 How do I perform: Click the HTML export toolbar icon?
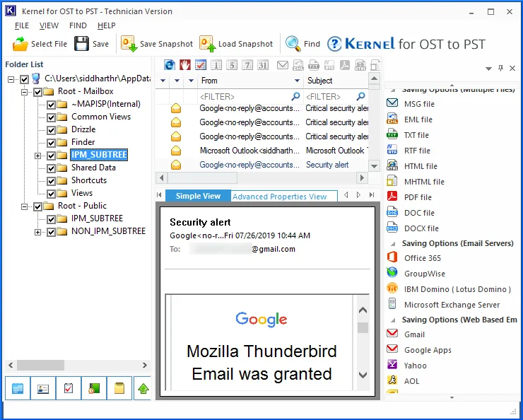click(x=360, y=65)
